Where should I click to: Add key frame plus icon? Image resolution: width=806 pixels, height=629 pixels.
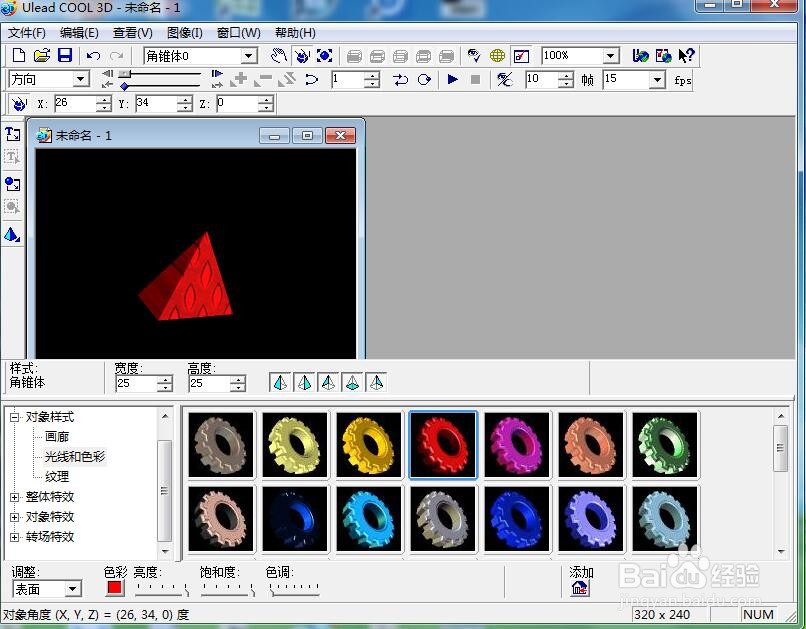239,79
